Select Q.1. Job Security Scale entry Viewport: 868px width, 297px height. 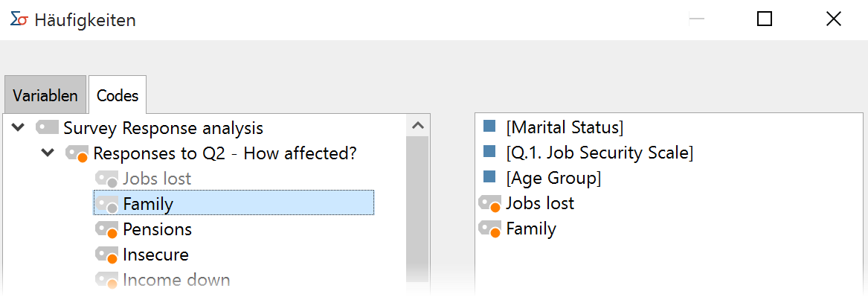point(599,153)
